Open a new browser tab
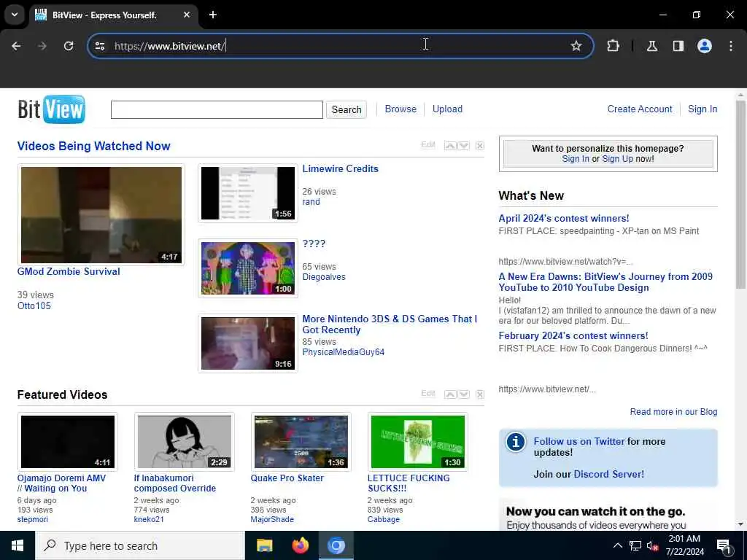Screen dimensions: 747x560 click(x=213, y=15)
